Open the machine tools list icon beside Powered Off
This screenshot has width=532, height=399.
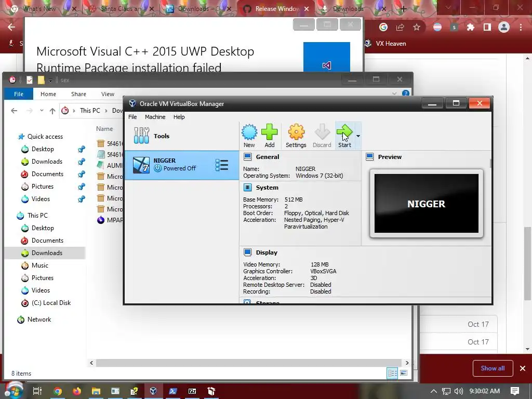(221, 165)
